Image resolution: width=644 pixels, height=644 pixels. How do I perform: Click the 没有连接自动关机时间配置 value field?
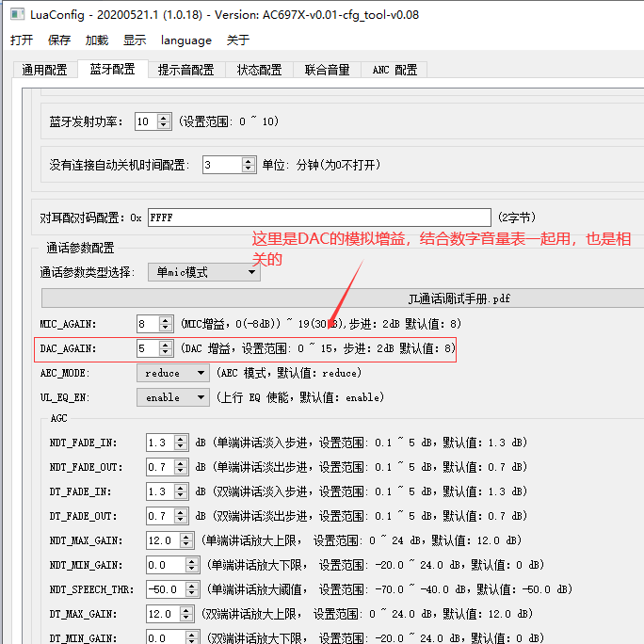coord(222,165)
